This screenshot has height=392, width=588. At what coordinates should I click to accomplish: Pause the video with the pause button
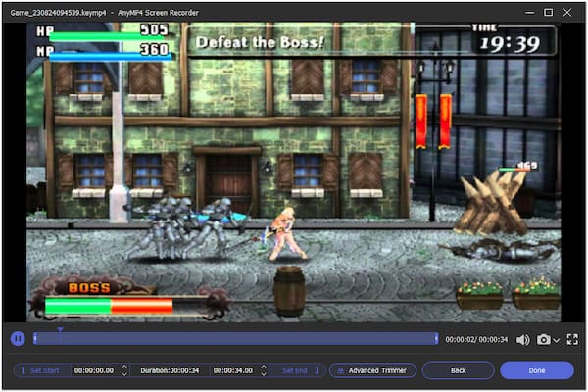pos(18,339)
